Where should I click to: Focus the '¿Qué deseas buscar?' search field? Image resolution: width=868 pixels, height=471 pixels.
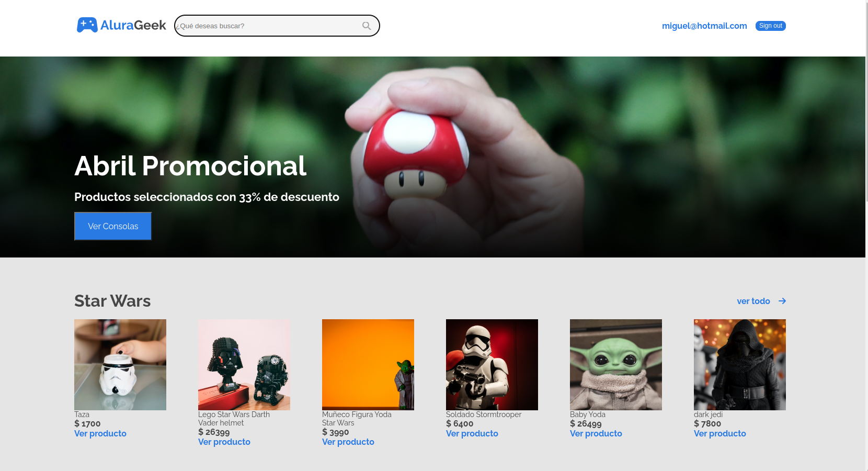click(x=277, y=26)
